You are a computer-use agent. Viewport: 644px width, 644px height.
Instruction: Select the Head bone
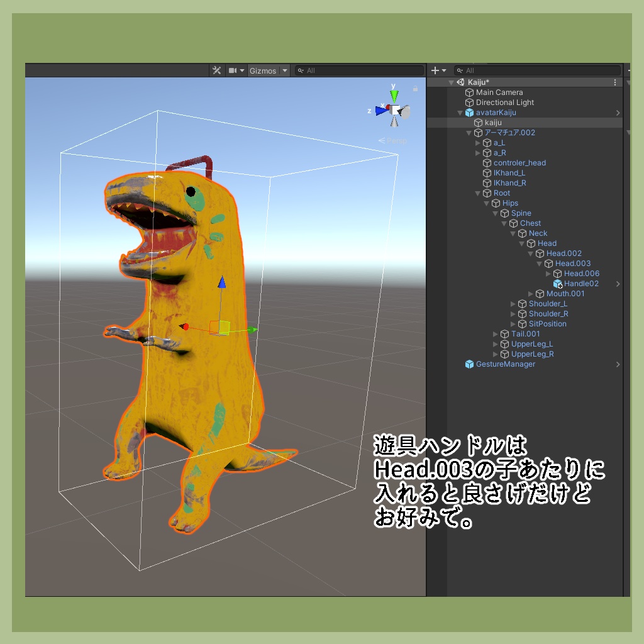point(547,243)
